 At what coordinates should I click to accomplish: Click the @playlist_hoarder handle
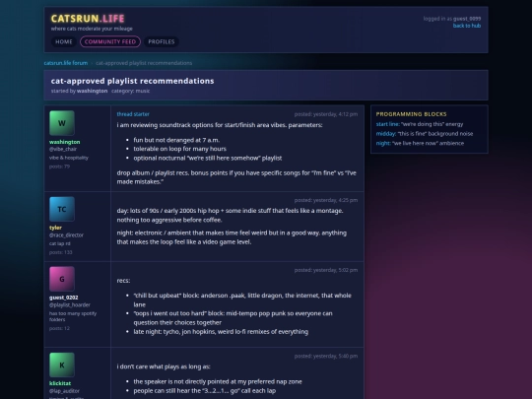tap(70, 304)
